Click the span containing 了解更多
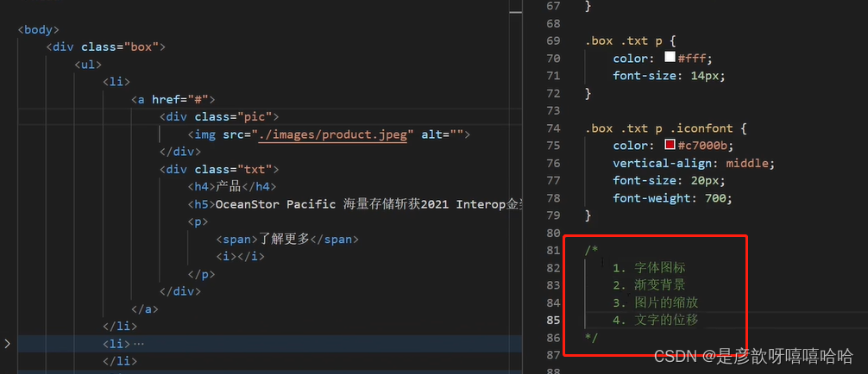The height and width of the screenshot is (374, 868). click(x=288, y=239)
